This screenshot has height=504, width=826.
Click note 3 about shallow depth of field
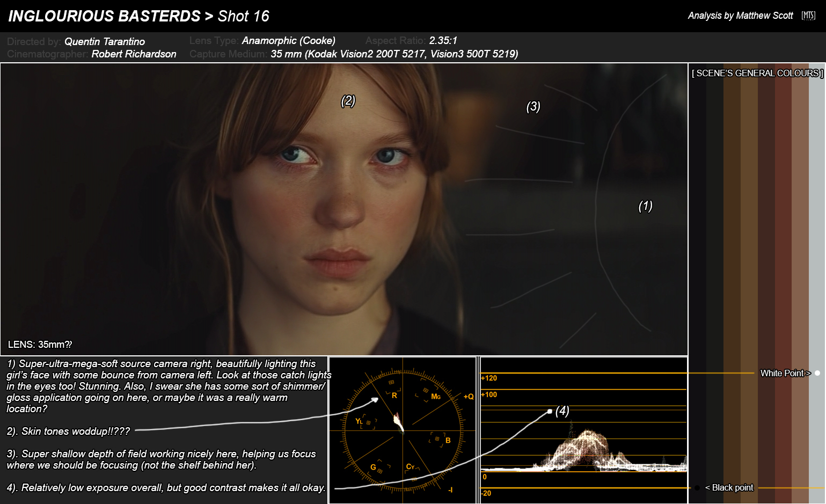tap(161, 459)
